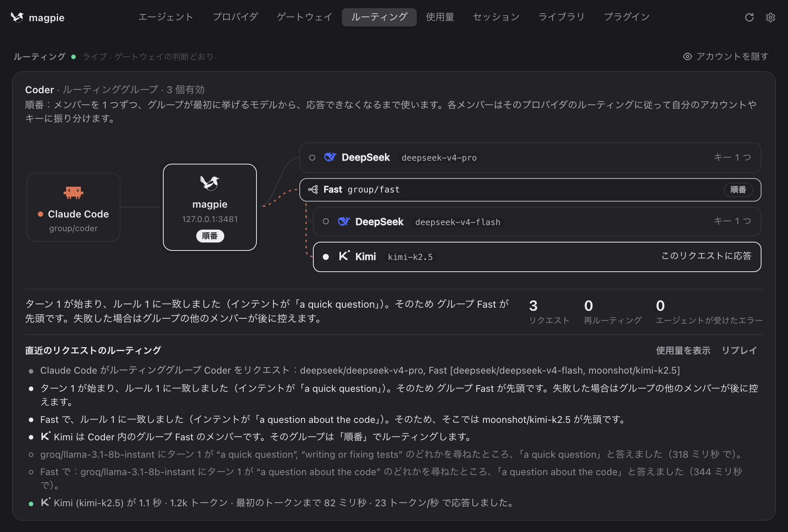Click Kimi icon in the response time log line
Viewport: 788px width, 532px height.
point(45,502)
